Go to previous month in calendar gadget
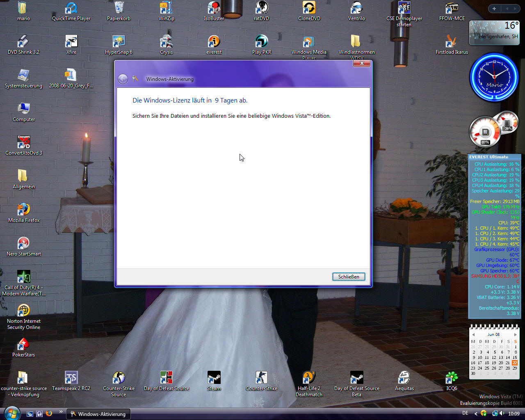 [473, 335]
